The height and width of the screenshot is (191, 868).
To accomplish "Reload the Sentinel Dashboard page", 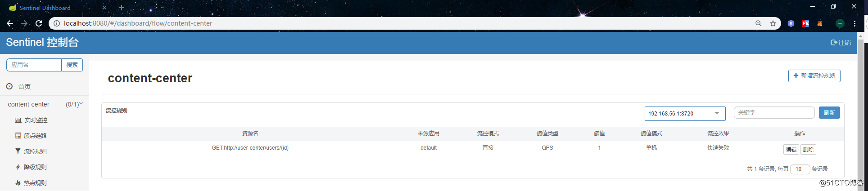I will pos(39,23).
